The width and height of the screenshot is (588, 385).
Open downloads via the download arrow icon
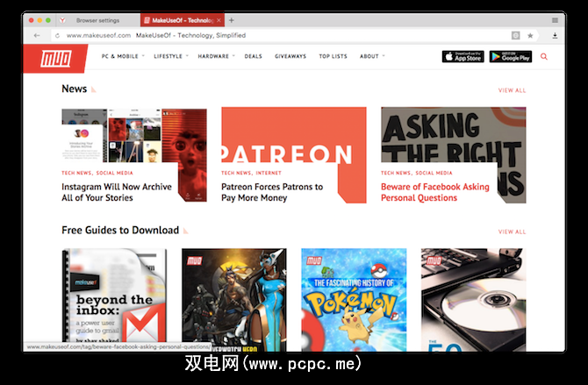[555, 36]
